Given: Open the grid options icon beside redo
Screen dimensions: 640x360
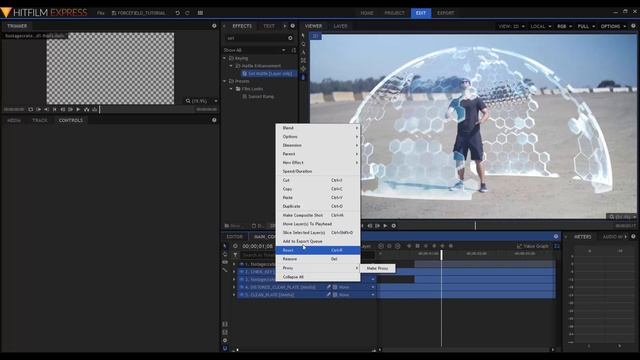Looking at the screenshot, I should coord(200,13).
